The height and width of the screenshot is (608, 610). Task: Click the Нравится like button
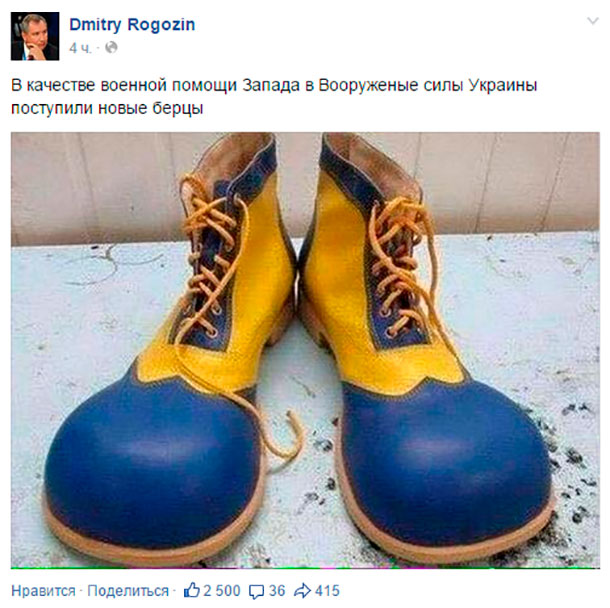(x=43, y=591)
